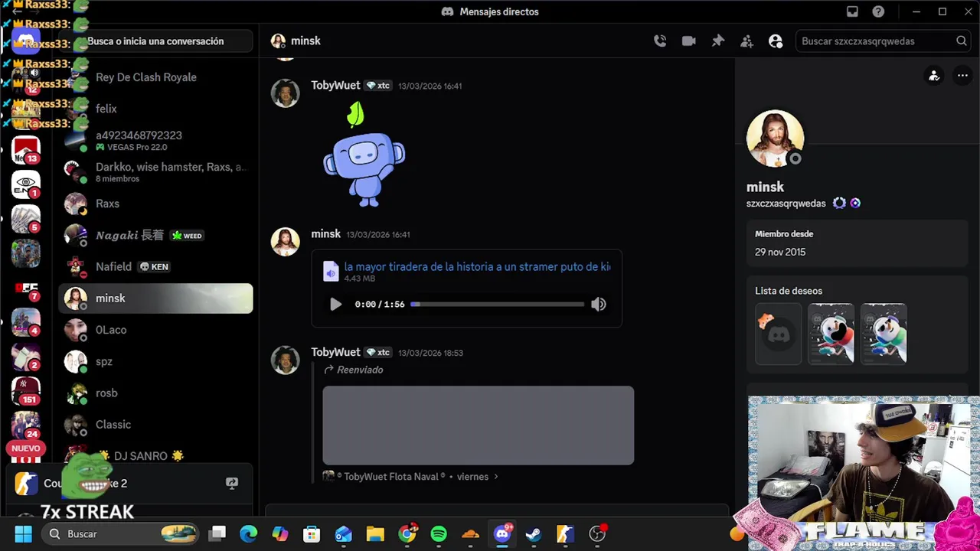Open felix direct message
This screenshot has height=551, width=980.
pyautogui.click(x=155, y=109)
